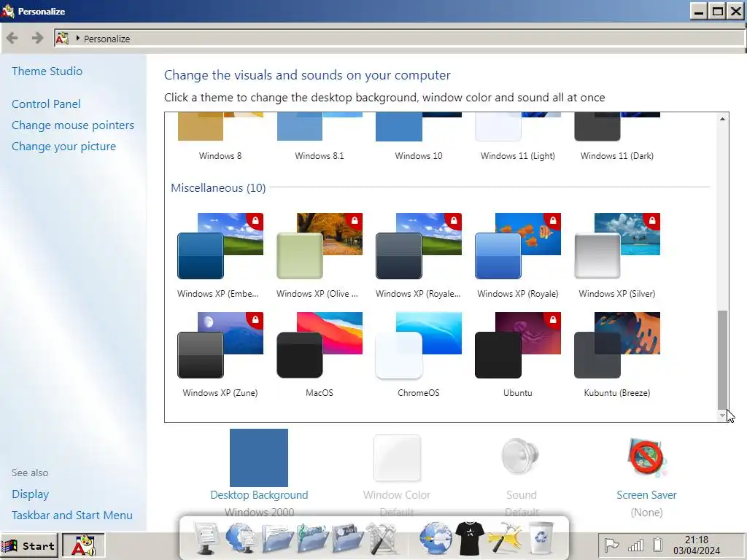This screenshot has width=747, height=560.
Task: Click the battery tray icon
Action: coord(658,545)
